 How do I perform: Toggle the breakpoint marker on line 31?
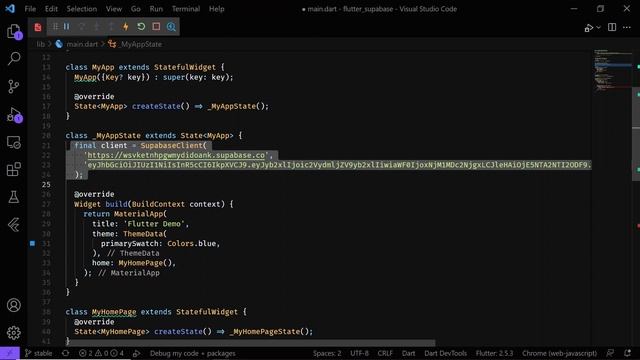pyautogui.click(x=32, y=243)
